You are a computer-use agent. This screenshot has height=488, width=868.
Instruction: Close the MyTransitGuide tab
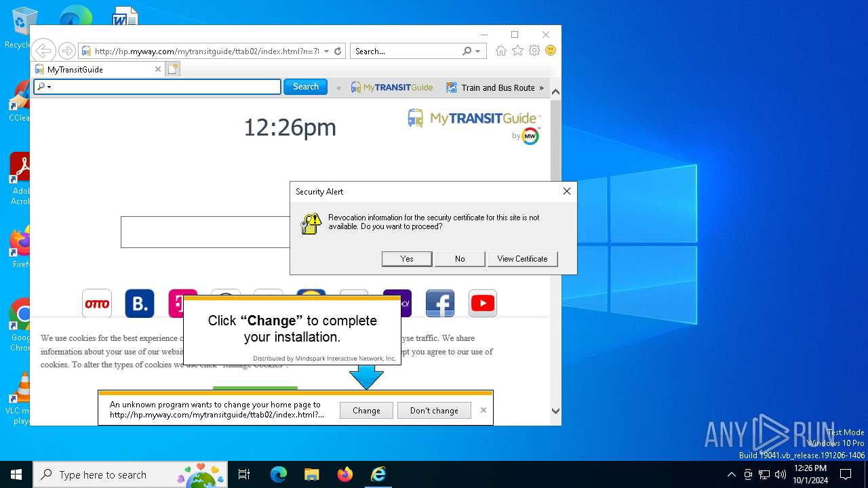coord(158,69)
